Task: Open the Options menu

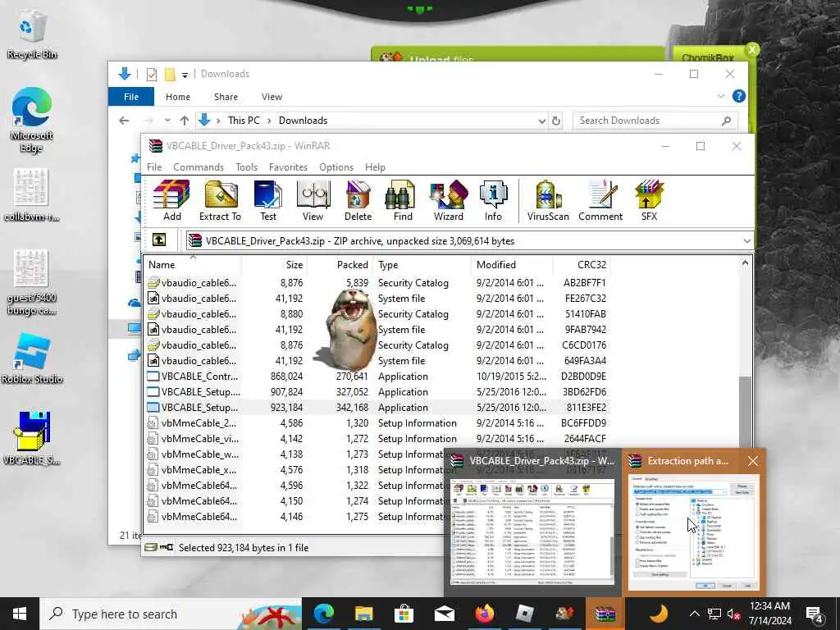Action: coord(336,167)
